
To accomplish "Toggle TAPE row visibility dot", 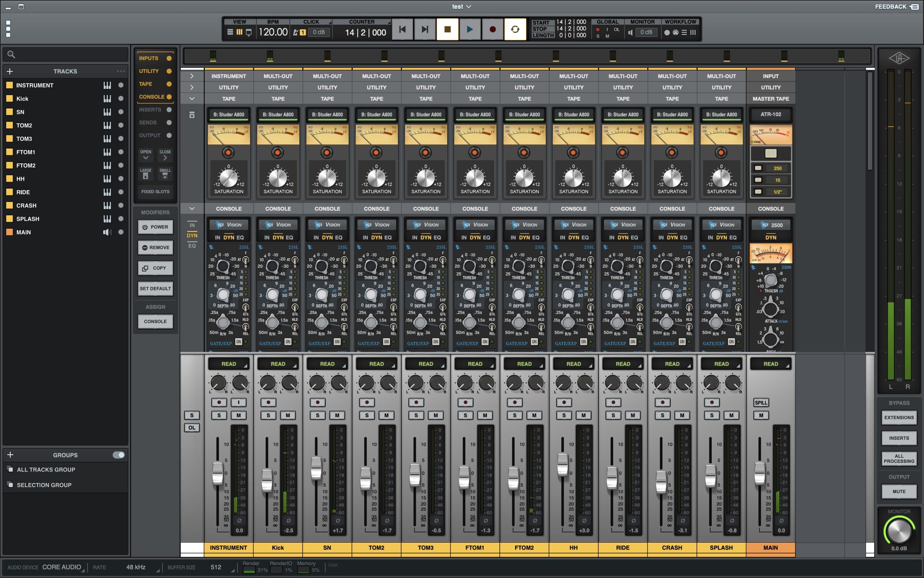I will pos(169,84).
